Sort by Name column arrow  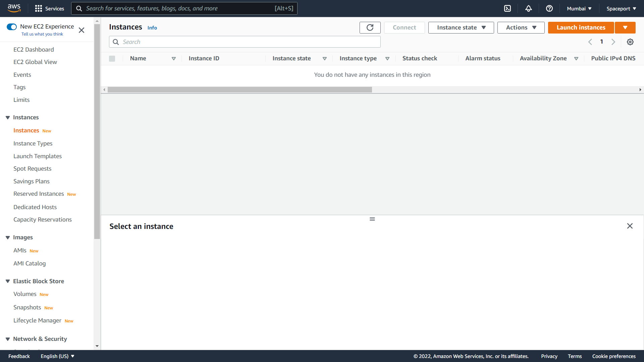(174, 59)
